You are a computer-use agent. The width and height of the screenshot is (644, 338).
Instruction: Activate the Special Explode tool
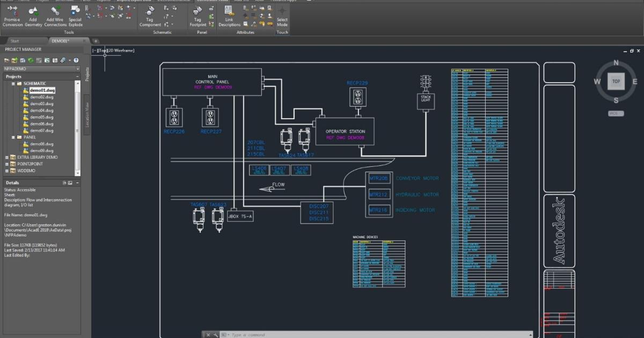(x=75, y=16)
